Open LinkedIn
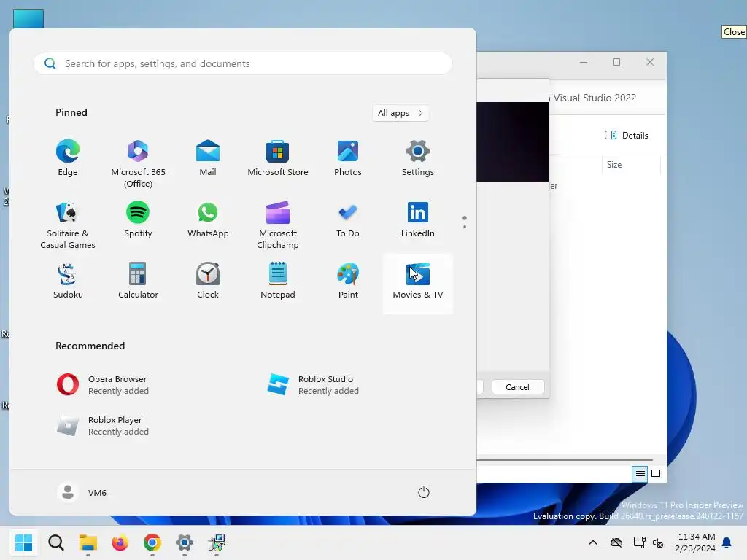The image size is (747, 560). point(418,219)
